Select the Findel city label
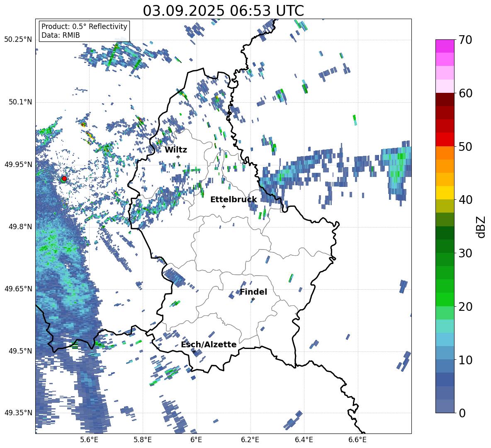The height and width of the screenshot is (448, 491). (x=253, y=292)
